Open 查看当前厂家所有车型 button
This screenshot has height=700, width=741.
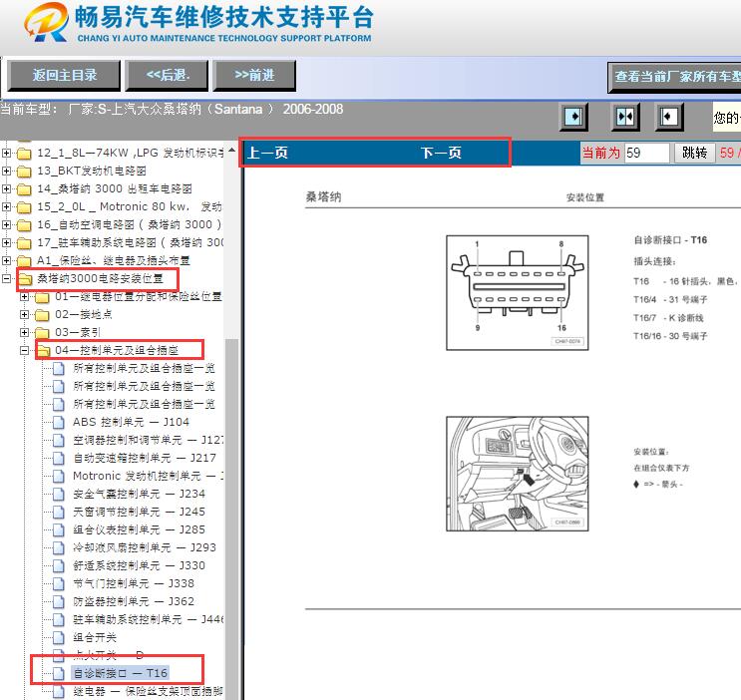[675, 77]
